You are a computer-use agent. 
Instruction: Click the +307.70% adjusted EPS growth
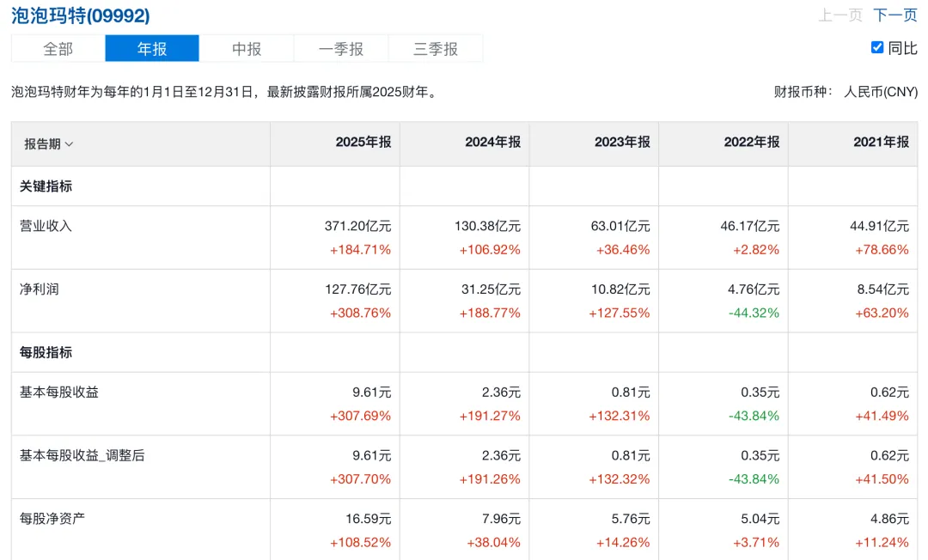point(360,479)
